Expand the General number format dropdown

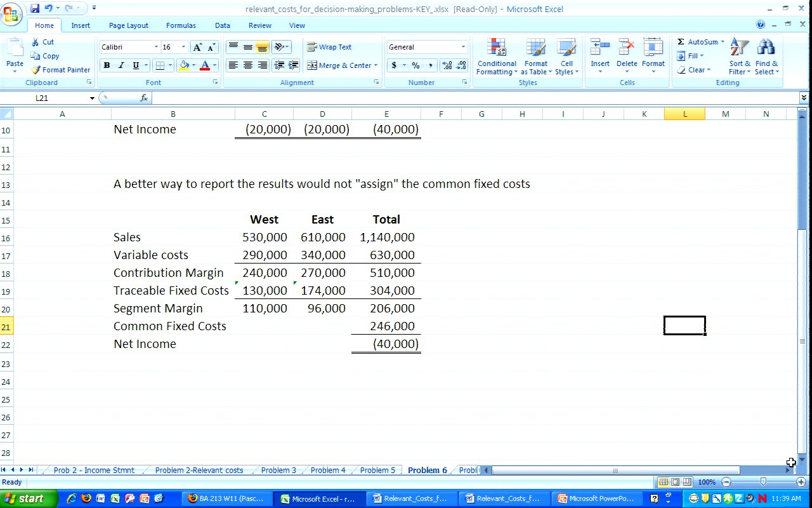click(x=463, y=47)
